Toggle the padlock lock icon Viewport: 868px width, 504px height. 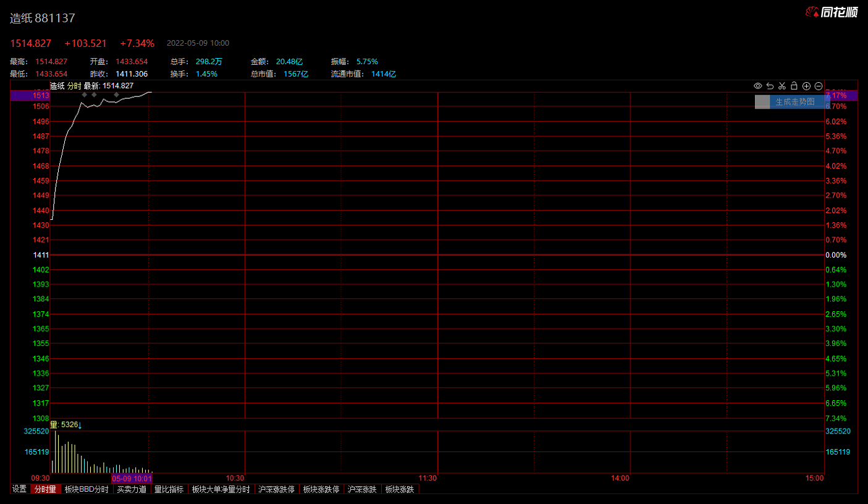[794, 86]
